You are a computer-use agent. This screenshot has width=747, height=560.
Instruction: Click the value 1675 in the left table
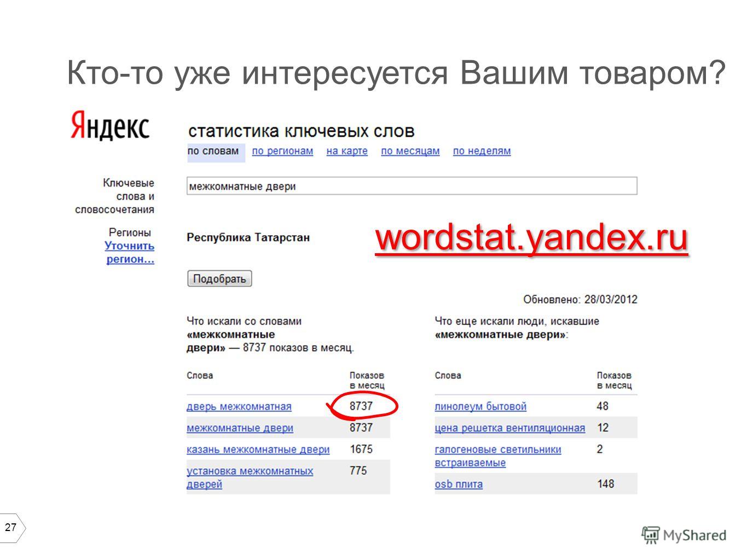361,449
